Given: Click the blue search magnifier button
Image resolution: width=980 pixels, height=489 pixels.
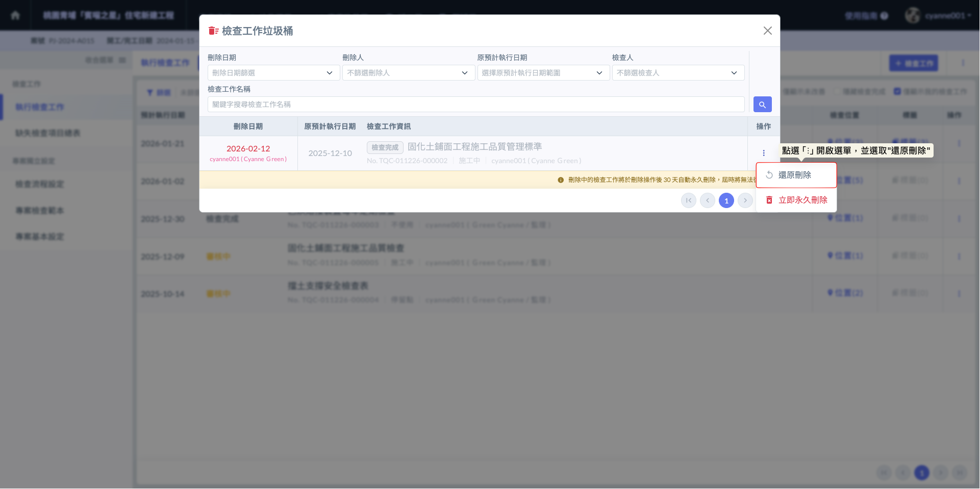Looking at the screenshot, I should click(762, 105).
